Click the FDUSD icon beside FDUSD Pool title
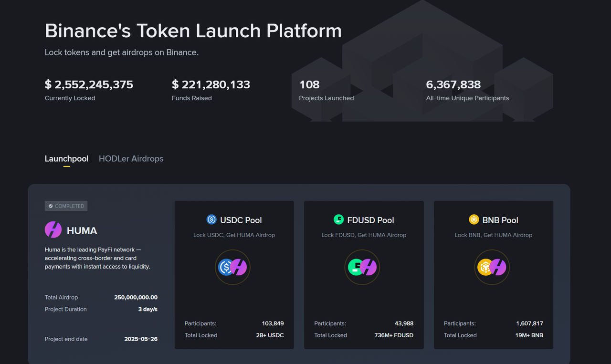The width and height of the screenshot is (611, 364). click(x=338, y=219)
